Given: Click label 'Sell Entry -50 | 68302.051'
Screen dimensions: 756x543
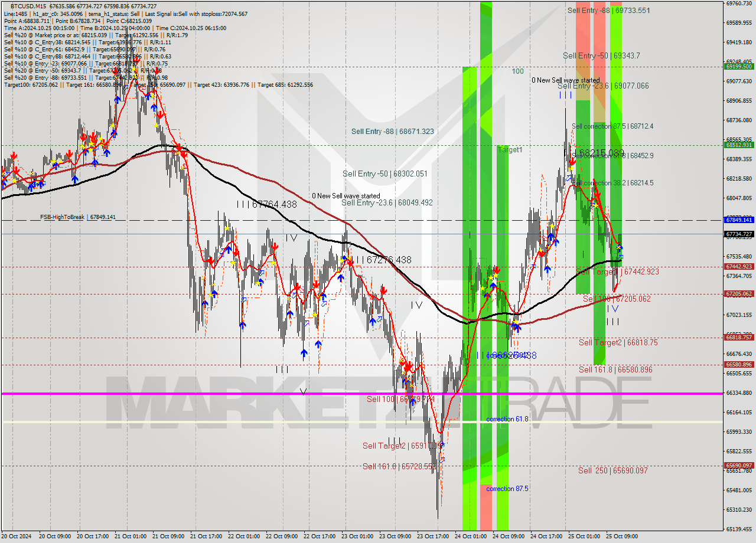Looking at the screenshot, I should click(x=384, y=174).
